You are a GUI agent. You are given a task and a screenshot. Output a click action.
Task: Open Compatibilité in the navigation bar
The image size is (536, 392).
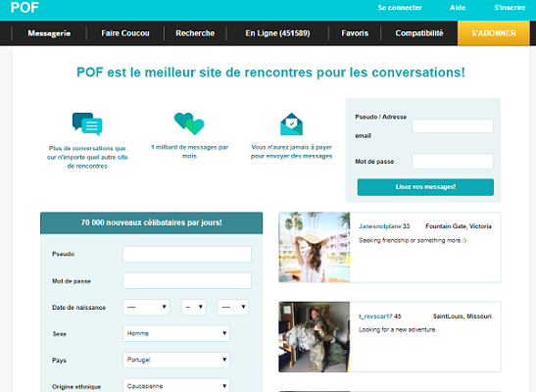tap(419, 33)
